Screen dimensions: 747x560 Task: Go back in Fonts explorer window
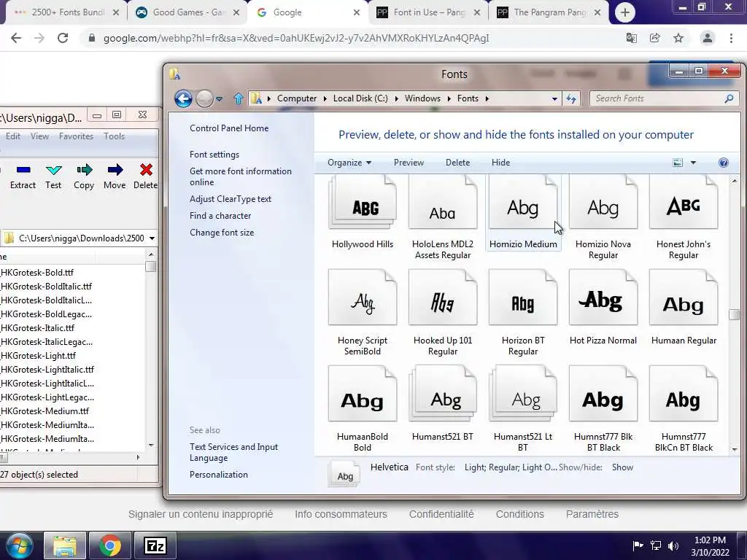tap(183, 98)
